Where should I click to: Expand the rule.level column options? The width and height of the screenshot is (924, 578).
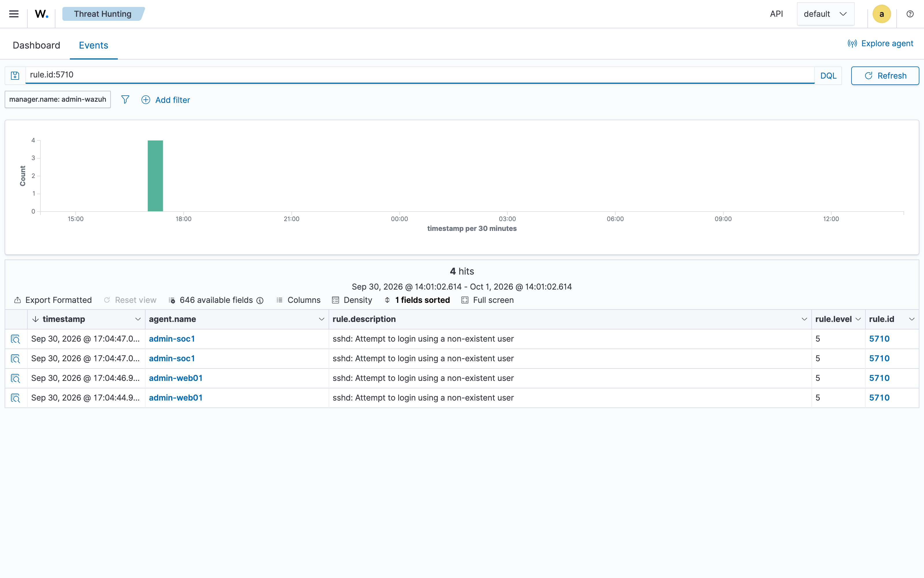pos(858,319)
